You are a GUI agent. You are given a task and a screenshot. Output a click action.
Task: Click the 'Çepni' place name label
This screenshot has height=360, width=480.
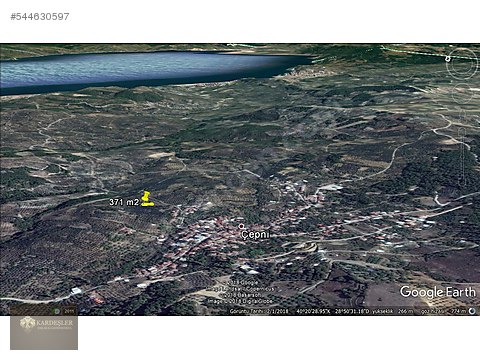pyautogui.click(x=255, y=235)
